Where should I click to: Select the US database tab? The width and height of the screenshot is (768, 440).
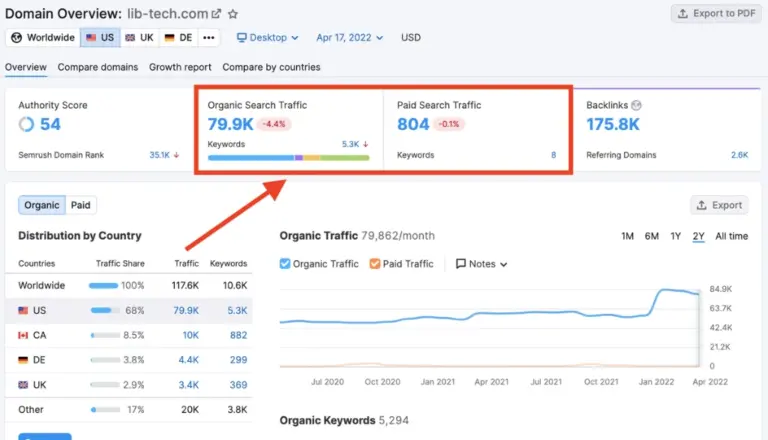point(100,38)
